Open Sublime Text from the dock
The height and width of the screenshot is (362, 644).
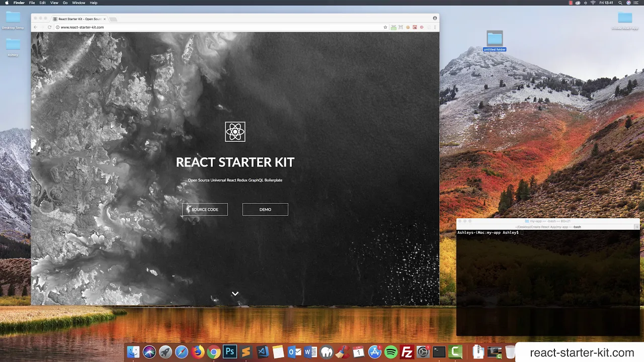click(x=246, y=352)
